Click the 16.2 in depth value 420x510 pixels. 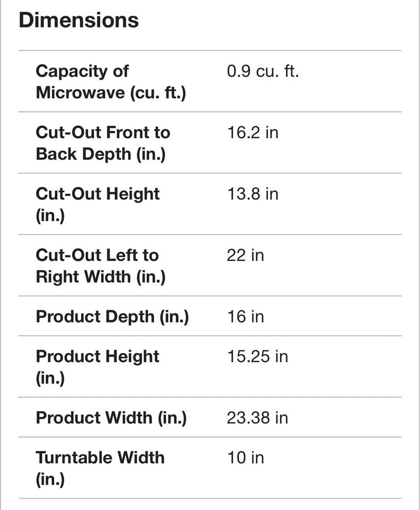[253, 132]
